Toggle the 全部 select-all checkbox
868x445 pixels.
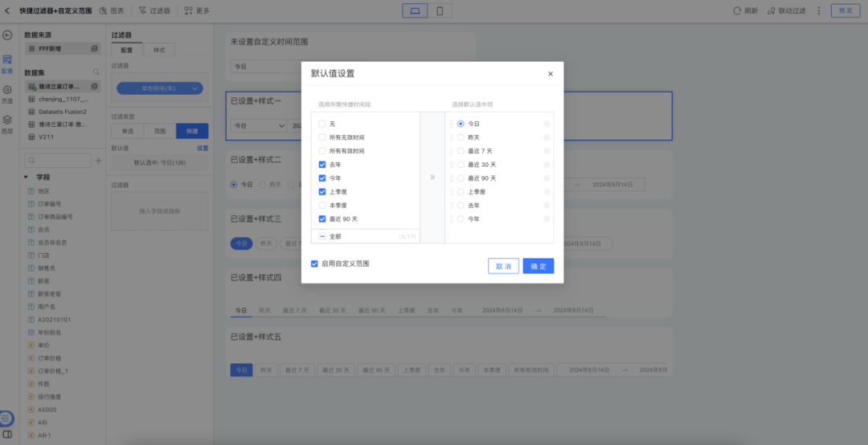[322, 236]
